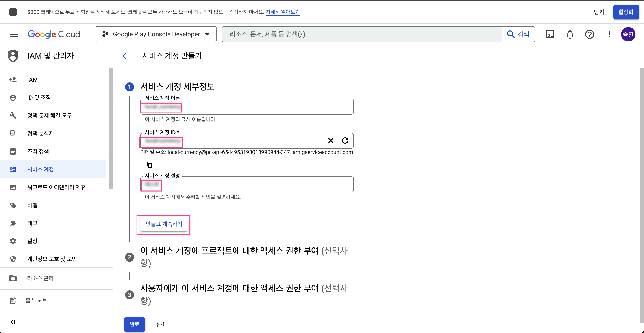Open the Google Play Console Developer project selector
Viewport: 644px width, 333px height.
click(x=156, y=34)
